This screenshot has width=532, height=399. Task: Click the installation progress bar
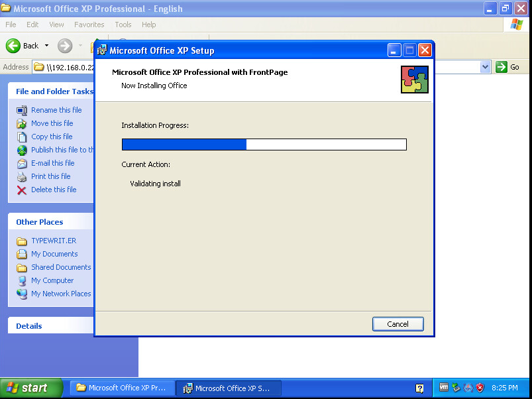click(x=264, y=144)
